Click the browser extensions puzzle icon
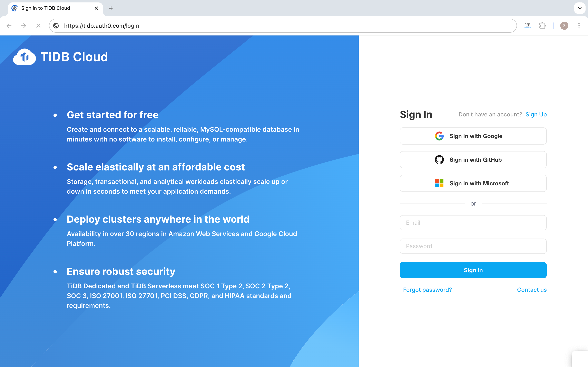Image resolution: width=588 pixels, height=367 pixels. point(542,25)
